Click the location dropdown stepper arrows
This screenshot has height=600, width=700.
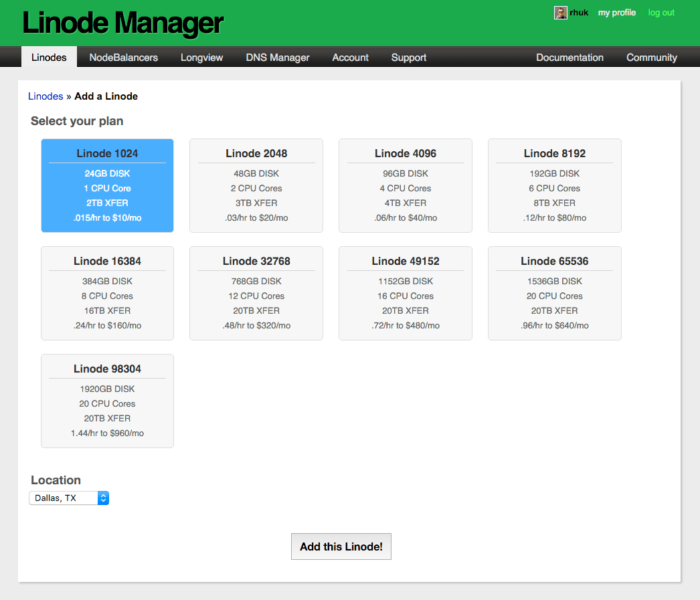pyautogui.click(x=104, y=498)
